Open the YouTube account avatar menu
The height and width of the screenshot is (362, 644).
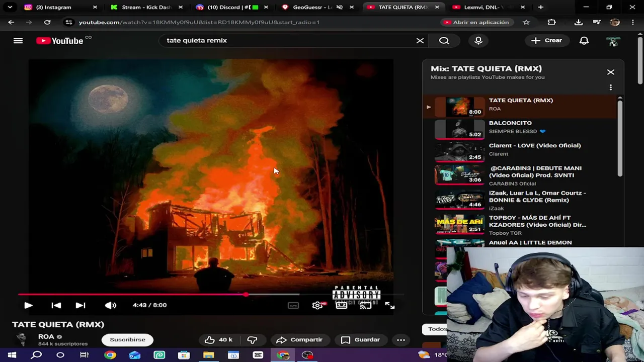(x=613, y=42)
